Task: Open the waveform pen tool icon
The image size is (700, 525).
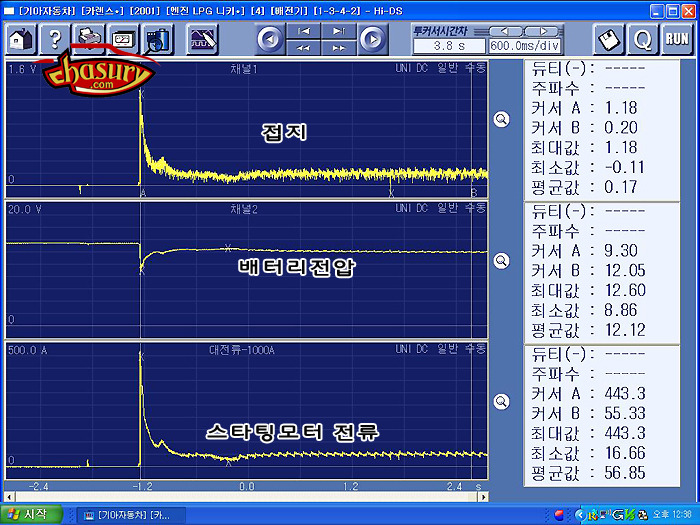Action: click(203, 40)
